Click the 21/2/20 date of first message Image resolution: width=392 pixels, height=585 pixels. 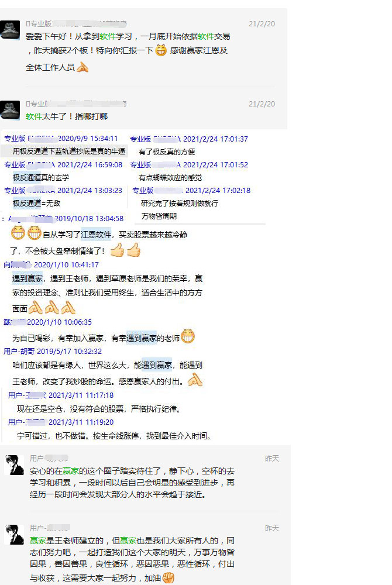(262, 24)
